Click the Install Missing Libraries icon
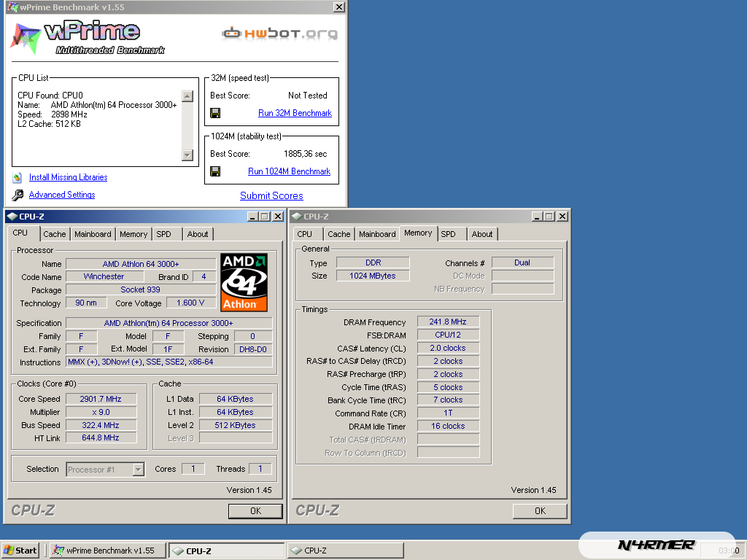This screenshot has height=560, width=747. point(18,178)
